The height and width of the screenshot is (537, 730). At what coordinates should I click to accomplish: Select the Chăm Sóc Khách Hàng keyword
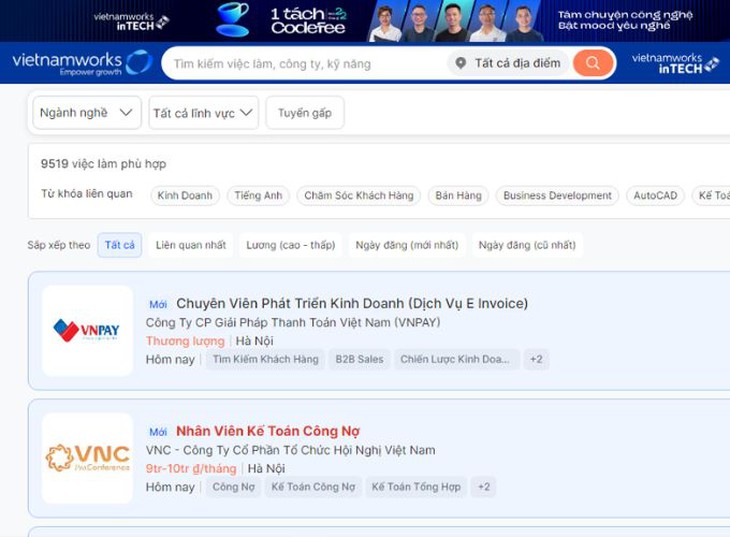coord(359,196)
